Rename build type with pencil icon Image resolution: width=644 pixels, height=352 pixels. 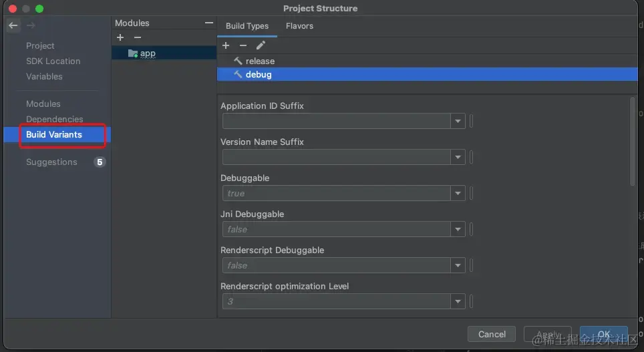click(x=261, y=45)
